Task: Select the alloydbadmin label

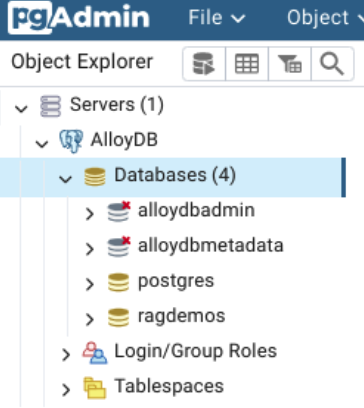Action: [x=196, y=211]
